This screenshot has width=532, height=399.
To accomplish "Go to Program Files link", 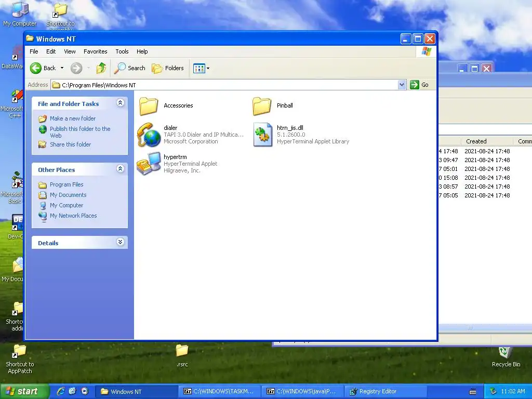I will (x=66, y=184).
